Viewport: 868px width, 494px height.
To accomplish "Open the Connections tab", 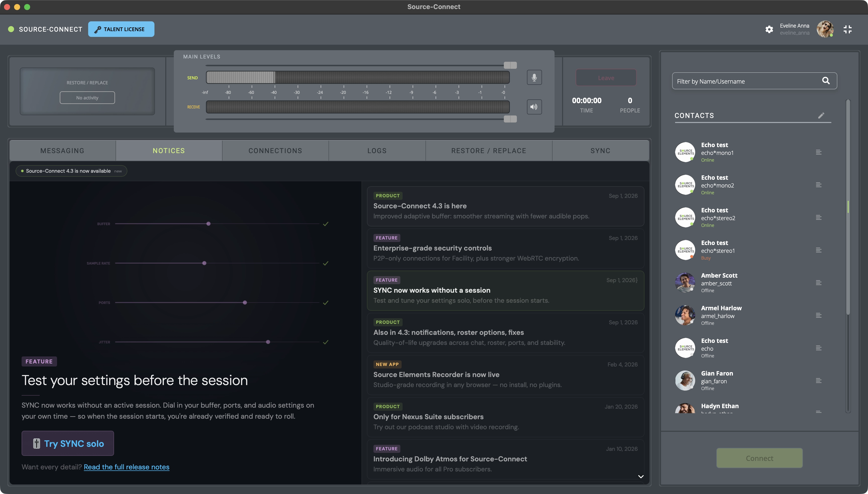I will 275,151.
